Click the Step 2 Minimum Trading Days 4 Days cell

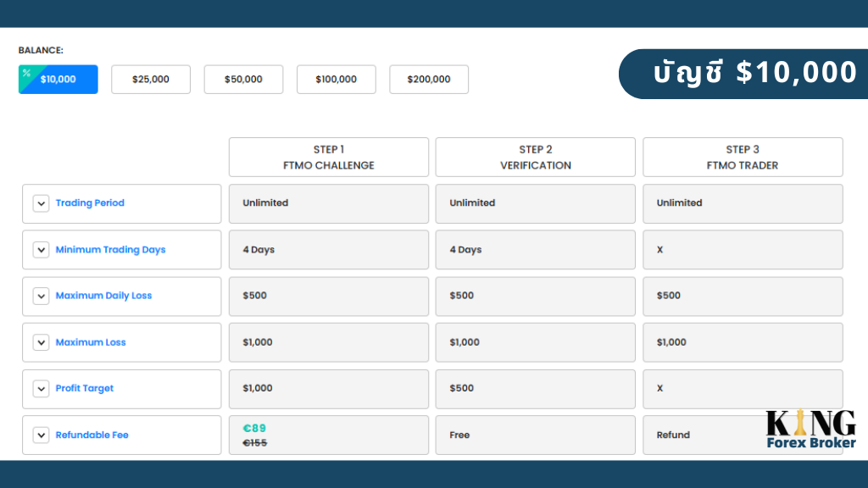(x=536, y=250)
